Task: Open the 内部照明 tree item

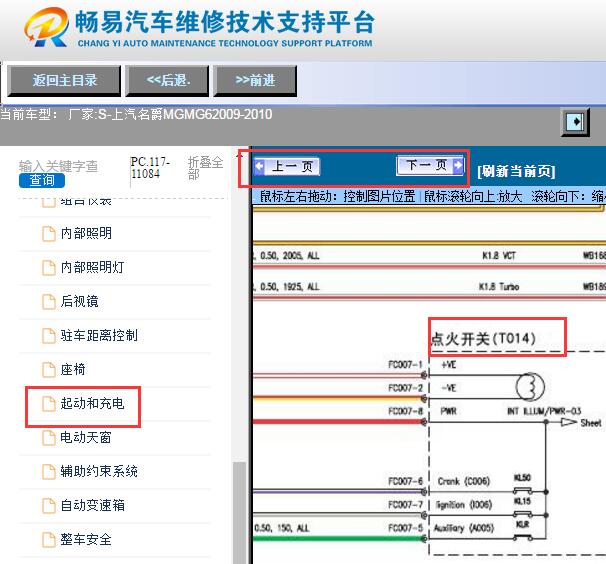Action: 86,233
